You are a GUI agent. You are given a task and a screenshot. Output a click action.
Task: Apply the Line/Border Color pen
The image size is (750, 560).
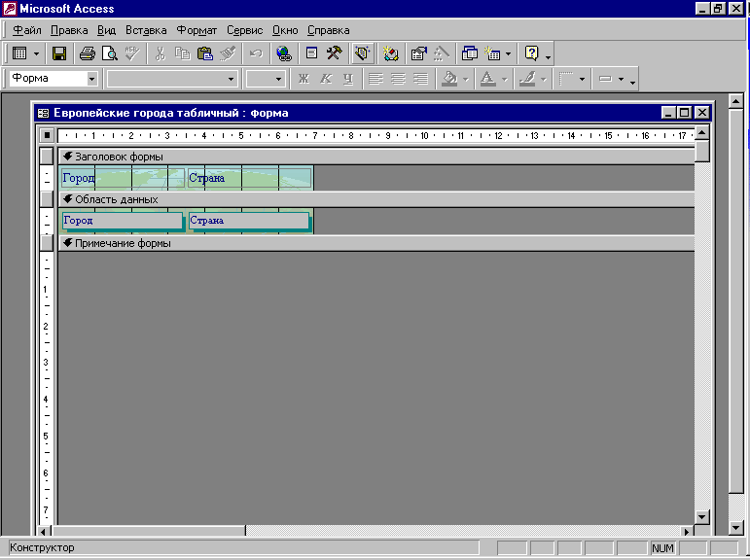click(527, 79)
